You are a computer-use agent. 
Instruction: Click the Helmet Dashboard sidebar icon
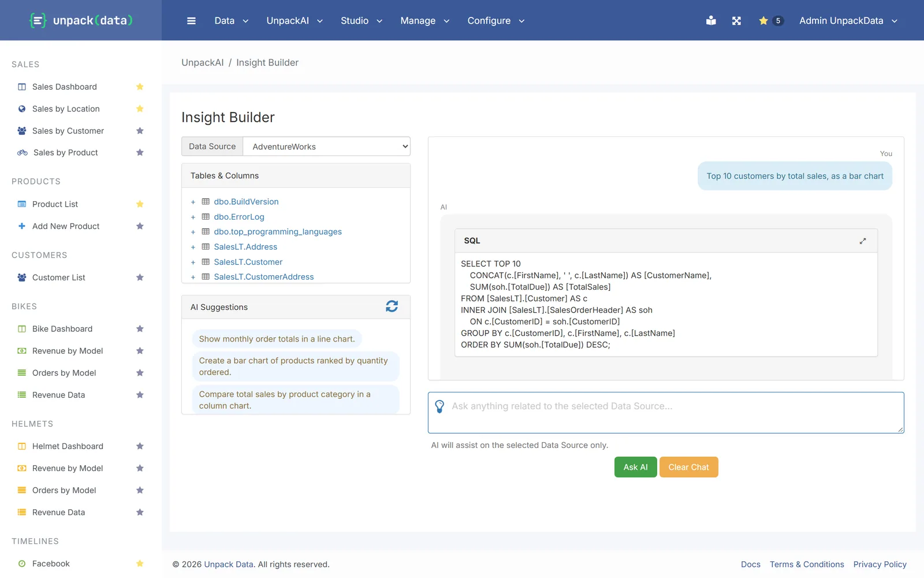tap(22, 446)
